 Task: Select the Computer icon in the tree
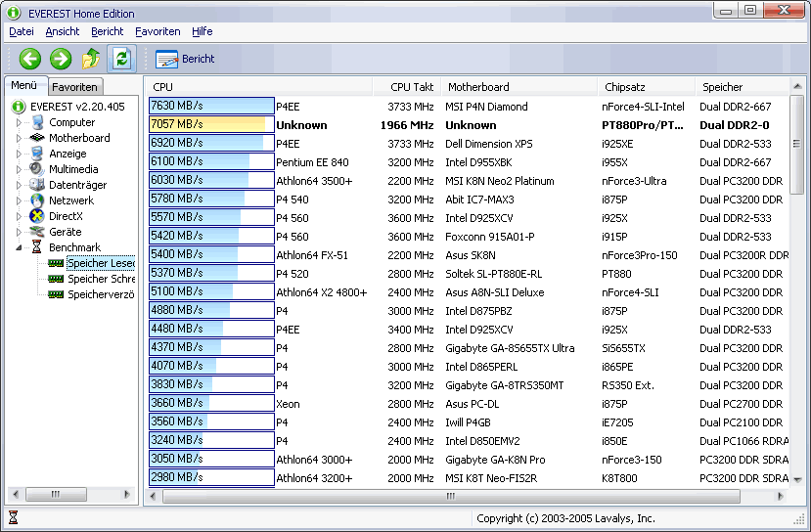37,122
